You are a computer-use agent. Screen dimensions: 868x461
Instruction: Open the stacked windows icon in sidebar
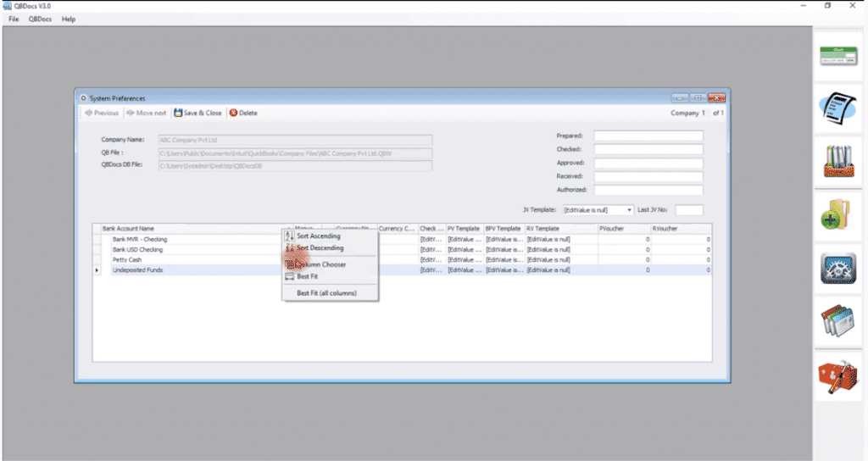pyautogui.click(x=838, y=321)
